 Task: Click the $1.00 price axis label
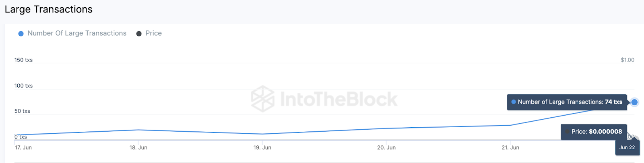coord(627,60)
